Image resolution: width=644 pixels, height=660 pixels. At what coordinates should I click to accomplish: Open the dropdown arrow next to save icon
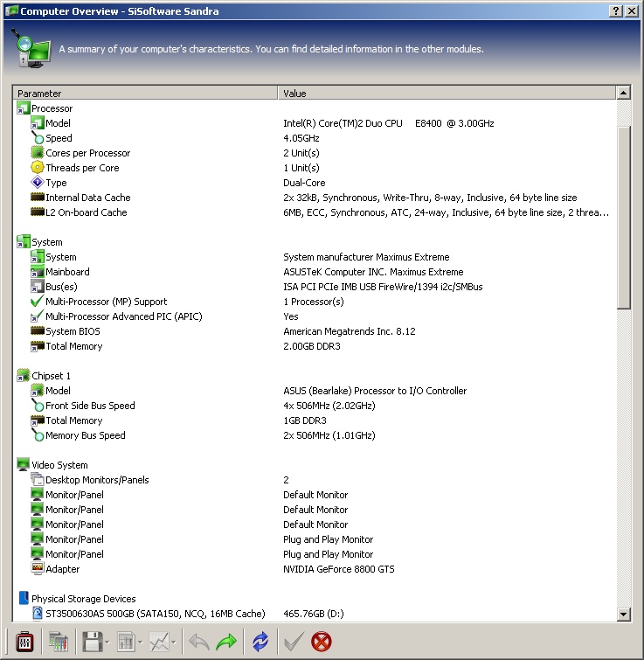coord(107,643)
